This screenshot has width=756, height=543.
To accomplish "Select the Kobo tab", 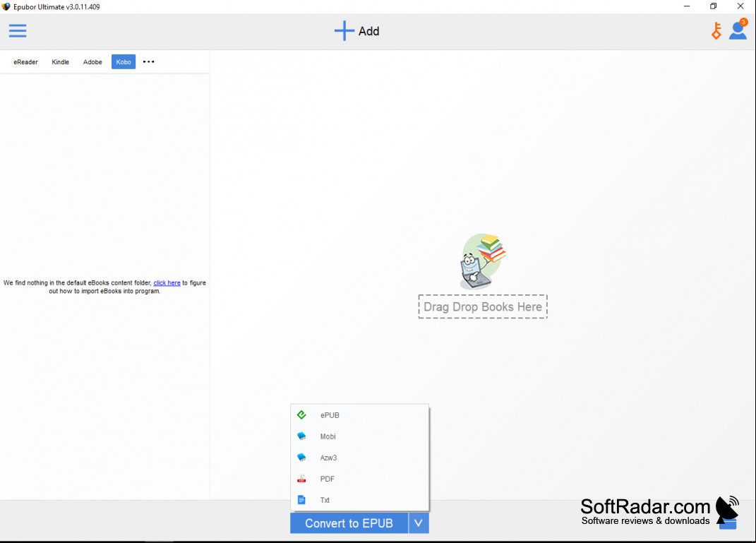I will (x=124, y=61).
